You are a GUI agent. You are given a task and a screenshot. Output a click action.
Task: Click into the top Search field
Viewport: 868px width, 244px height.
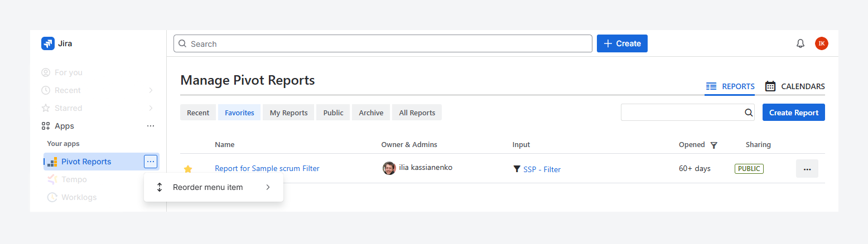(x=383, y=43)
